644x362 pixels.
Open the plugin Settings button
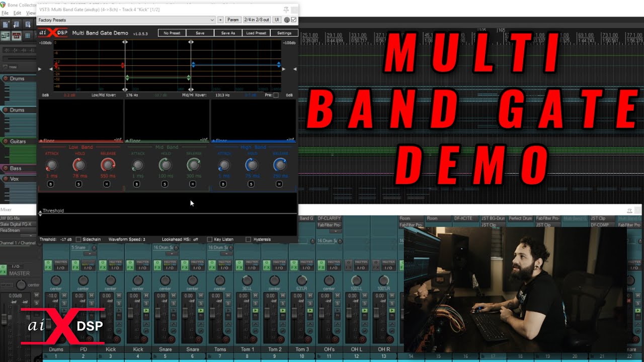(284, 33)
